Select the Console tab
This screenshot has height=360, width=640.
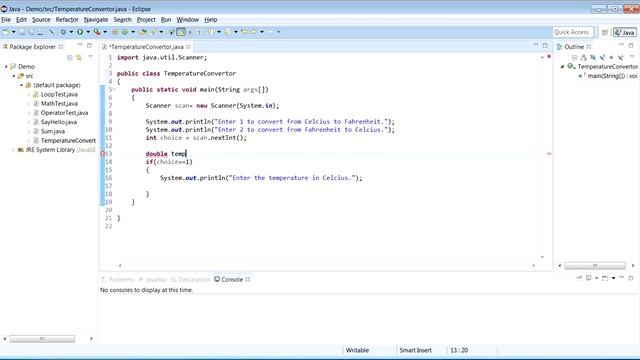(x=232, y=280)
